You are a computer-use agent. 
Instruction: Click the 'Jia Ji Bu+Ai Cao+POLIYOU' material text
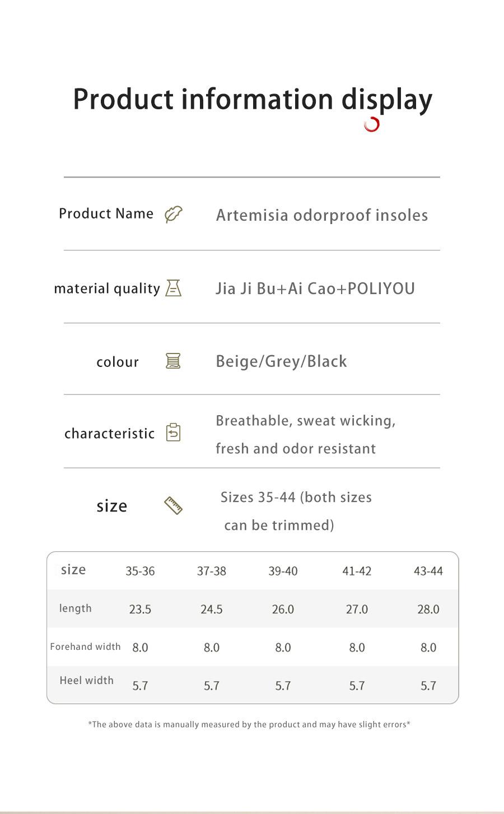(x=315, y=289)
